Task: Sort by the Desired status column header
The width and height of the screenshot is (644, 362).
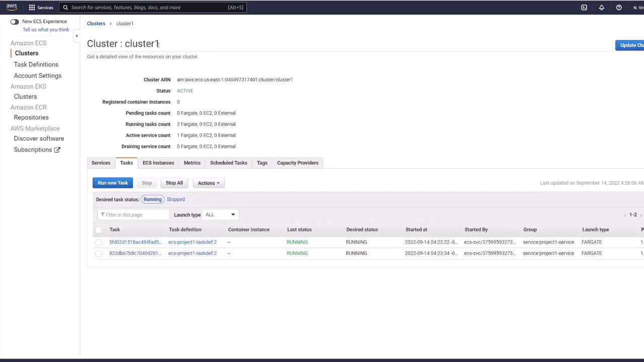Action: click(x=362, y=230)
